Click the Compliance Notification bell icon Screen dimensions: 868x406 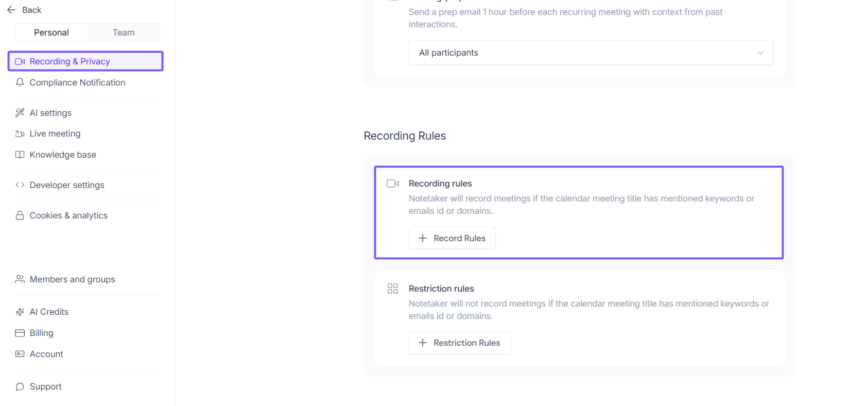click(x=20, y=82)
